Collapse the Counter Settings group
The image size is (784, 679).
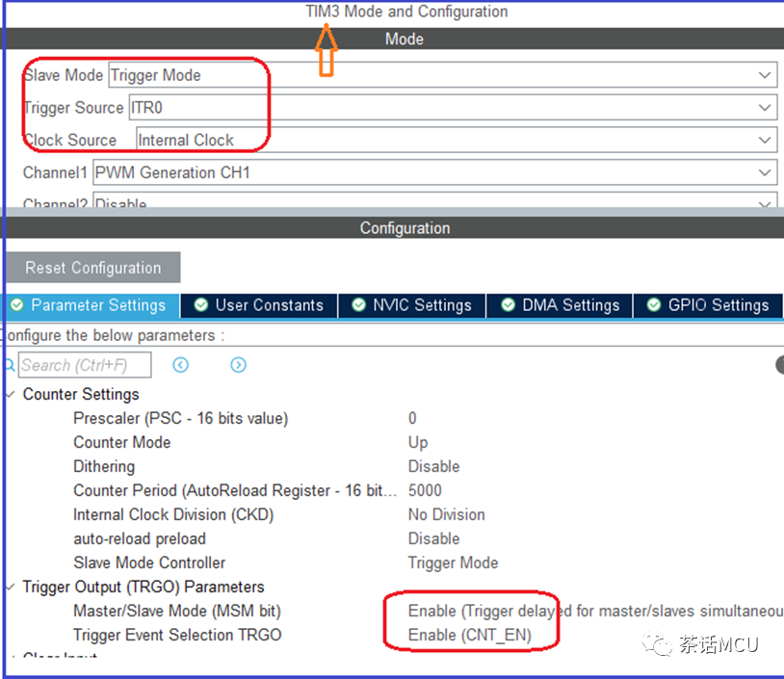point(11,394)
